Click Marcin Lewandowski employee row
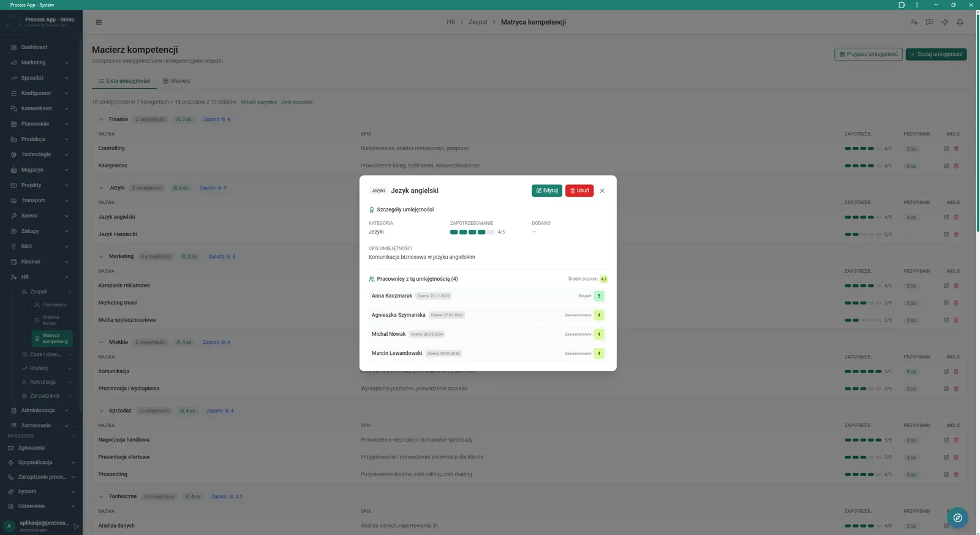Image resolution: width=980 pixels, height=535 pixels. click(488, 354)
